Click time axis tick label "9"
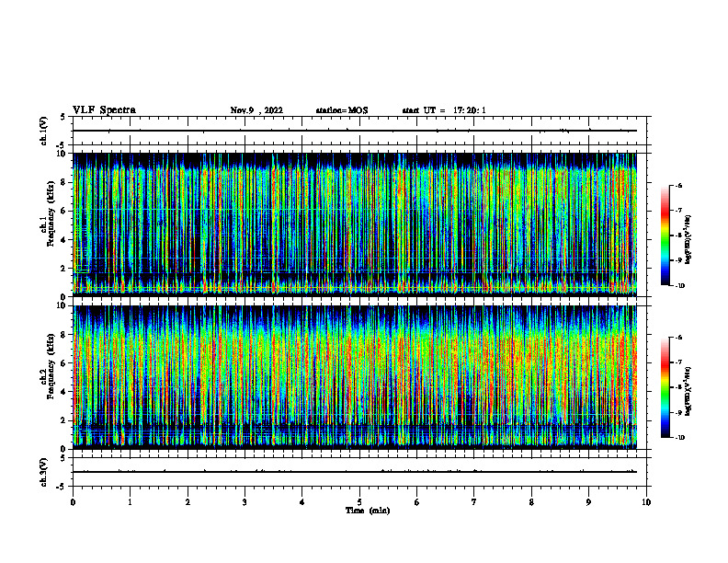The width and height of the screenshot is (728, 563). (588, 502)
